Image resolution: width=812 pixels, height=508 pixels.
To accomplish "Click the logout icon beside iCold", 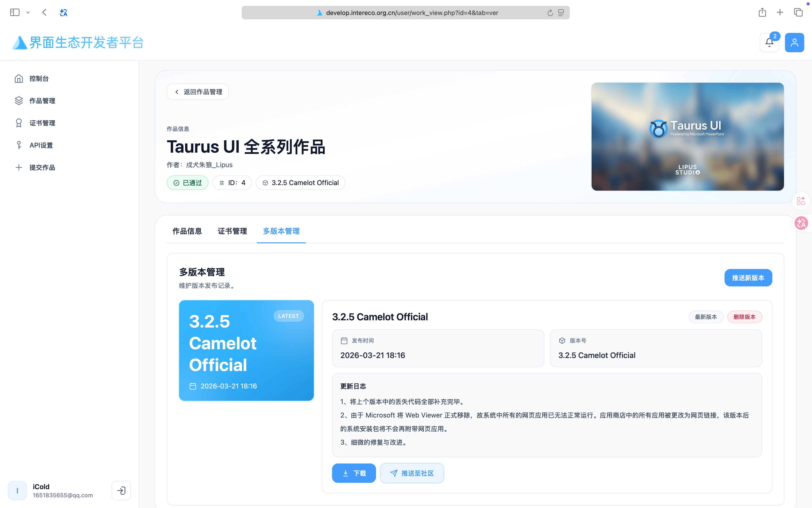I will pos(121,491).
